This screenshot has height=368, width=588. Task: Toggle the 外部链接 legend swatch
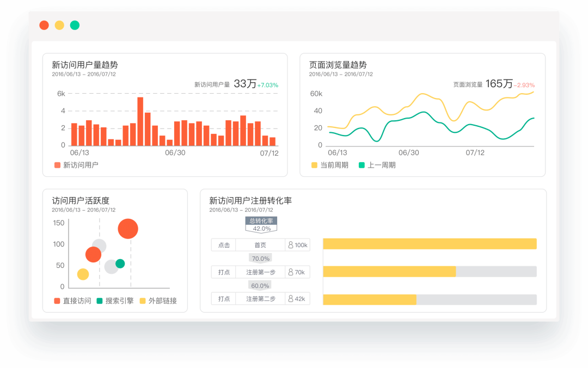[x=143, y=301]
